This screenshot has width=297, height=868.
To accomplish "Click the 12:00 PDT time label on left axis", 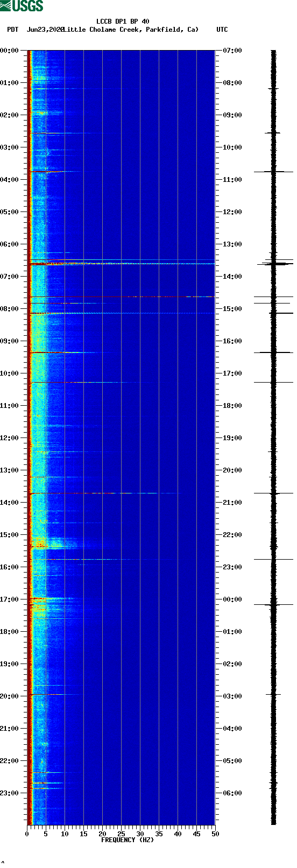I will [10, 438].
